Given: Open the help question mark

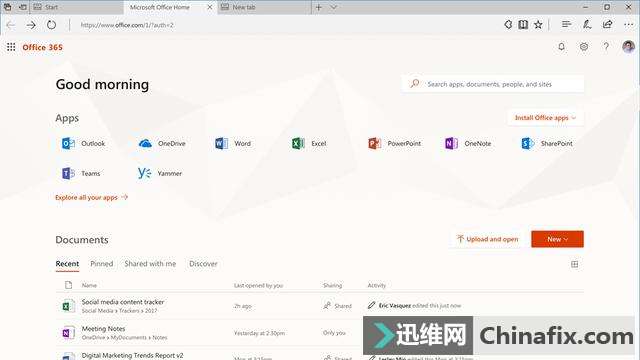Looking at the screenshot, I should [606, 47].
